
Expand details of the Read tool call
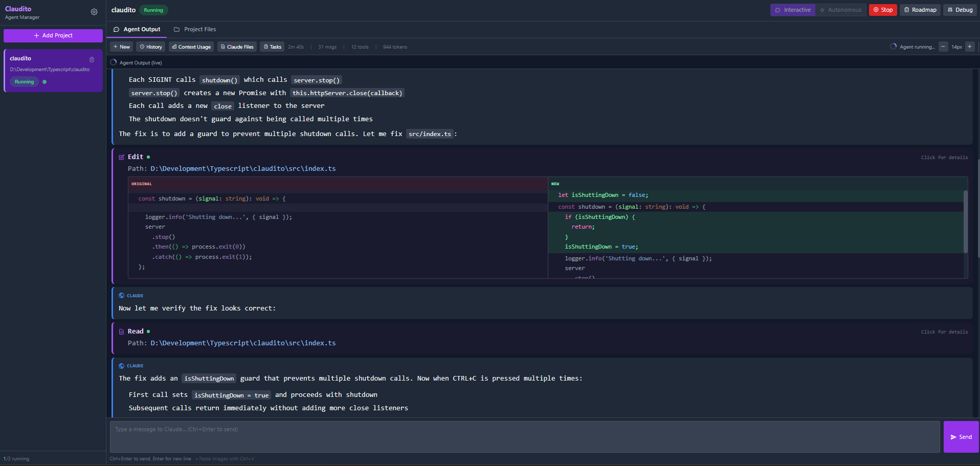coord(944,331)
